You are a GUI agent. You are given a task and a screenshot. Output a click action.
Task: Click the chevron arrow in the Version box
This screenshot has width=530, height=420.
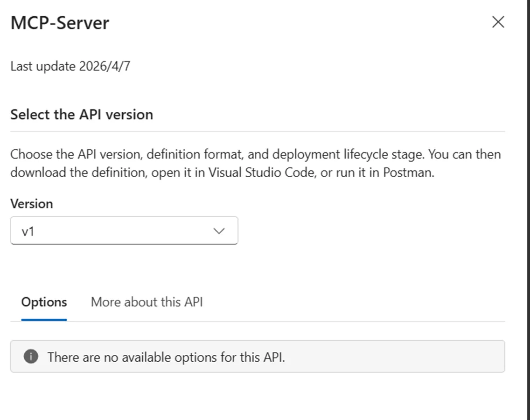[219, 231]
